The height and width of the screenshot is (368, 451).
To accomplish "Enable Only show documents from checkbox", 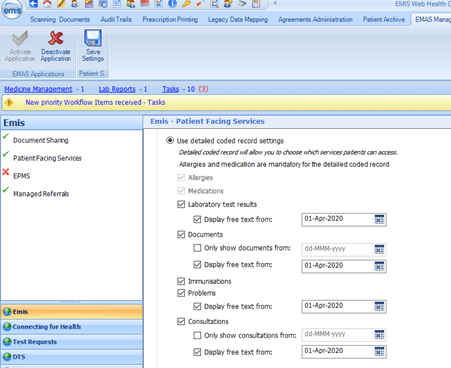I will pos(197,248).
